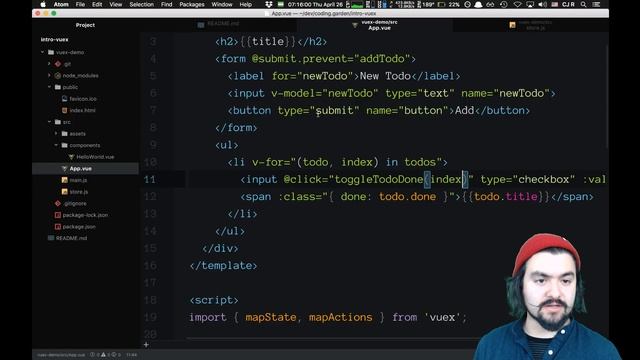Open index.html in the tree
Viewport: 640px width, 360px height.
(82, 110)
